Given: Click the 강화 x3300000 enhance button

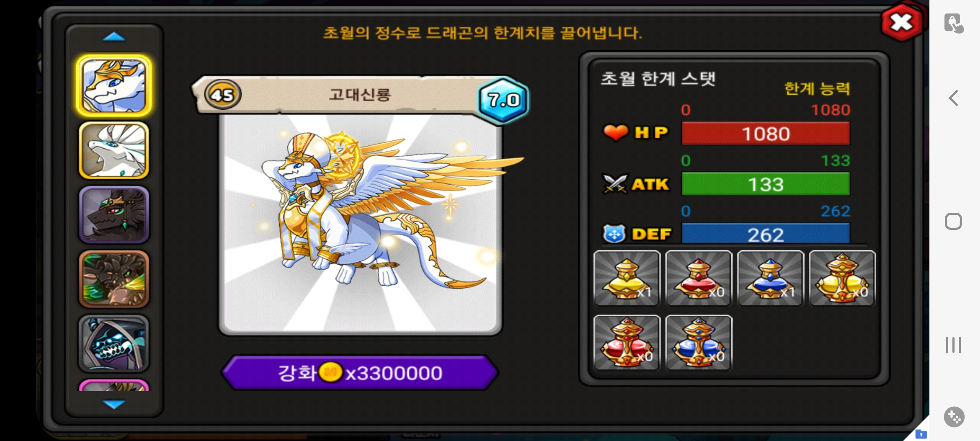Looking at the screenshot, I should [x=360, y=372].
